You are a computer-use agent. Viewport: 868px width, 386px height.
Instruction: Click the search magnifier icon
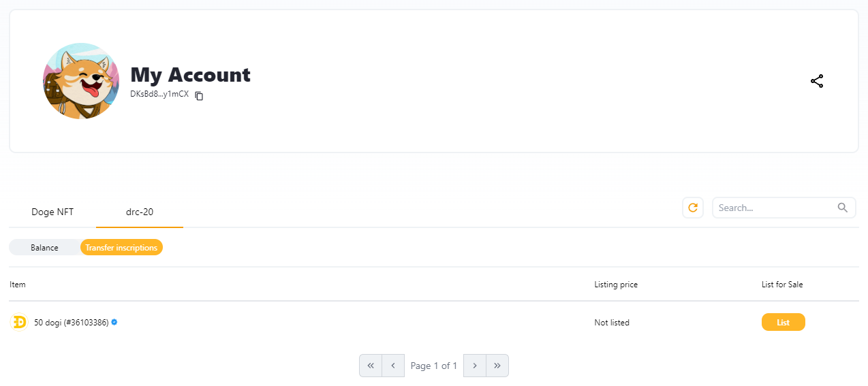(x=843, y=208)
